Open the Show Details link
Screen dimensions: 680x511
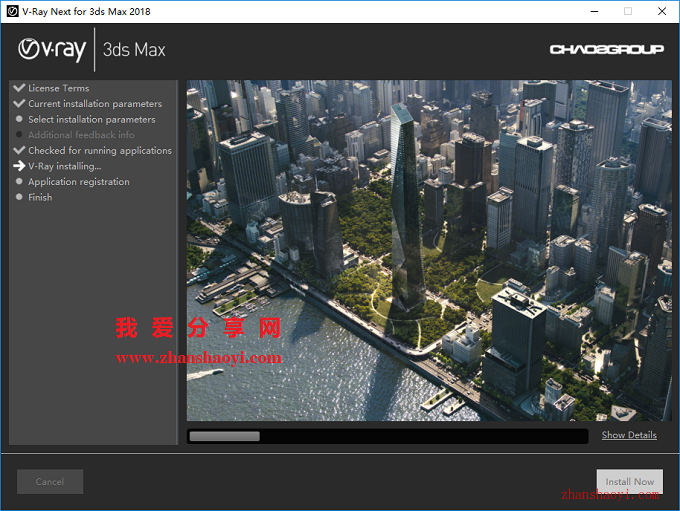pos(629,435)
